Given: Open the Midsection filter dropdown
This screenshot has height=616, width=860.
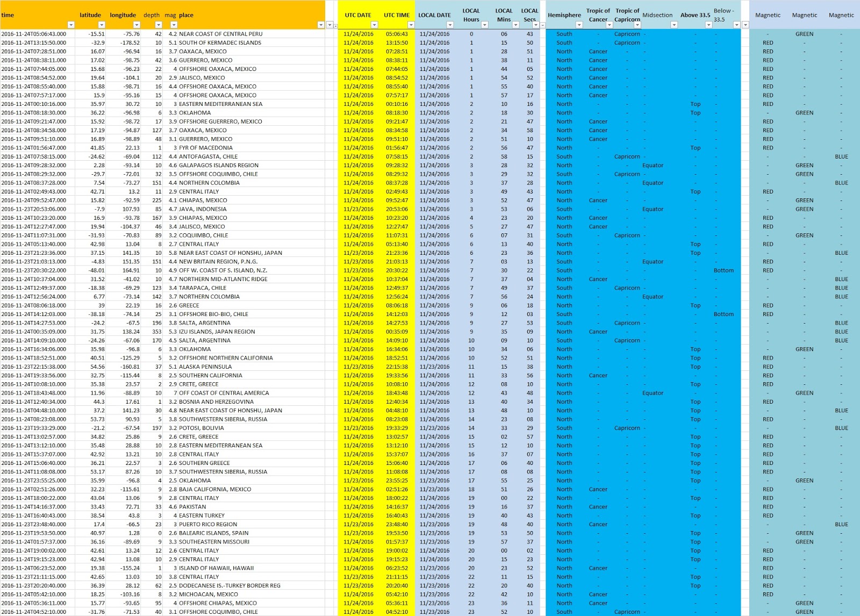Looking at the screenshot, I should [x=674, y=25].
